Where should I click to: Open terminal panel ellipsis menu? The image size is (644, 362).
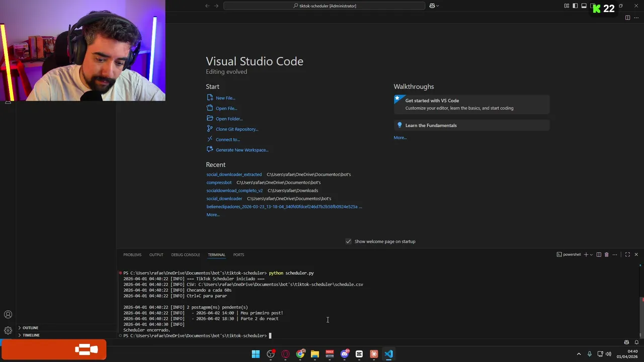[x=614, y=254]
